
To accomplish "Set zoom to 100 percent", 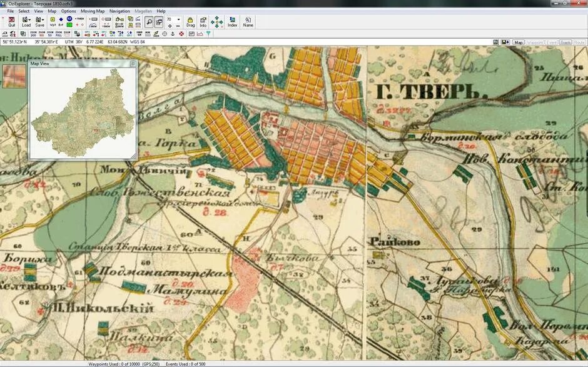I will pos(42,34).
